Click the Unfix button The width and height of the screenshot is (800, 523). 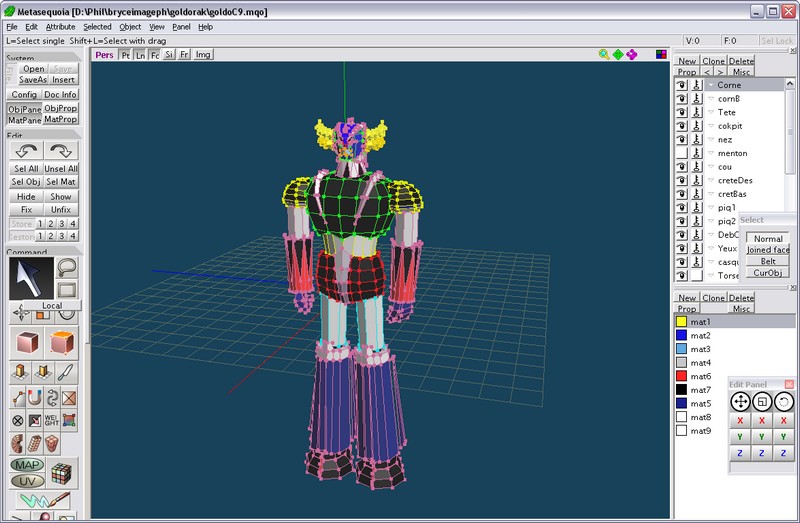[x=61, y=210]
